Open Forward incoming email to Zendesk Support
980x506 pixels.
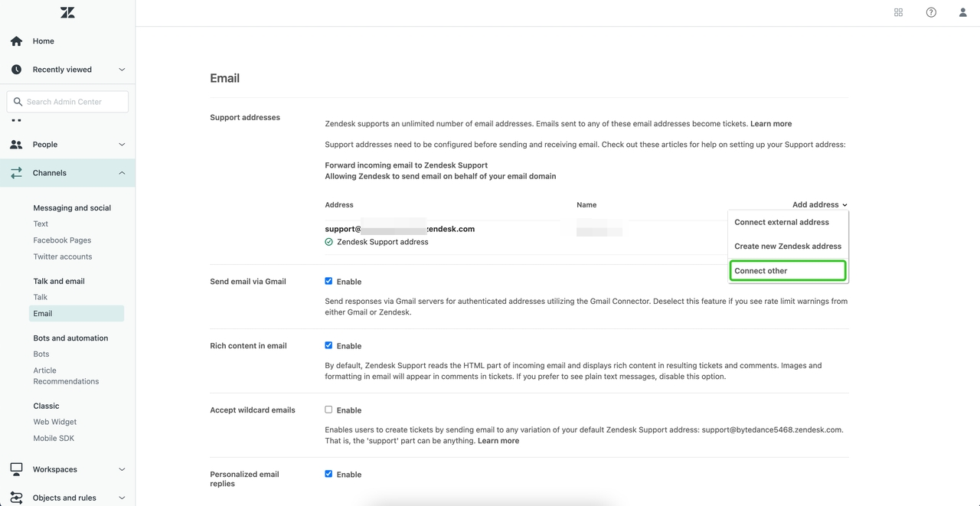[406, 165]
